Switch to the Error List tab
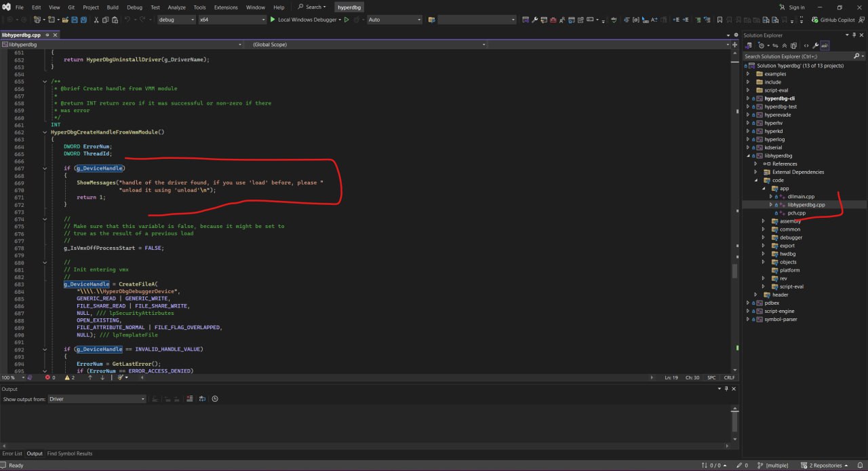Viewport: 868px width, 471px height. pos(12,453)
